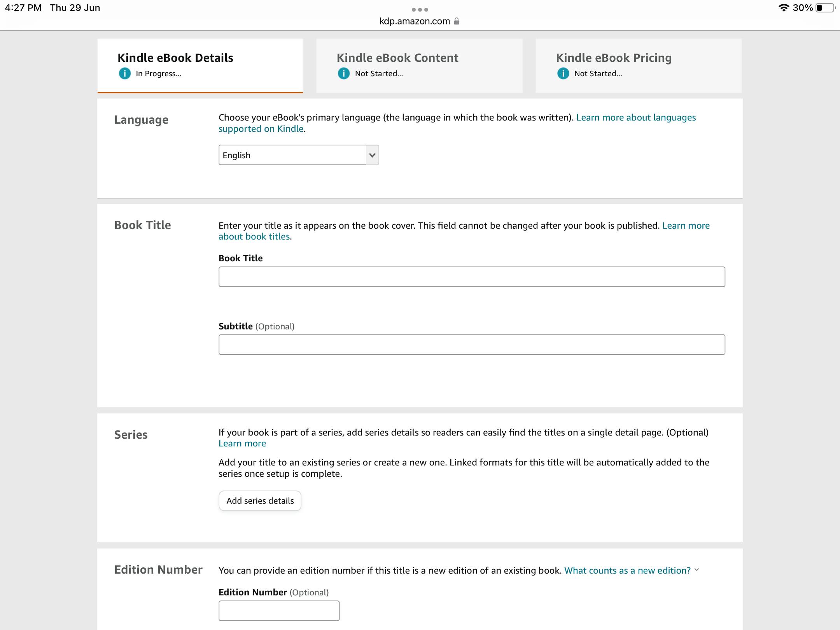This screenshot has width=840, height=630.
Task: Open the English language dropdown
Action: coord(292,155)
